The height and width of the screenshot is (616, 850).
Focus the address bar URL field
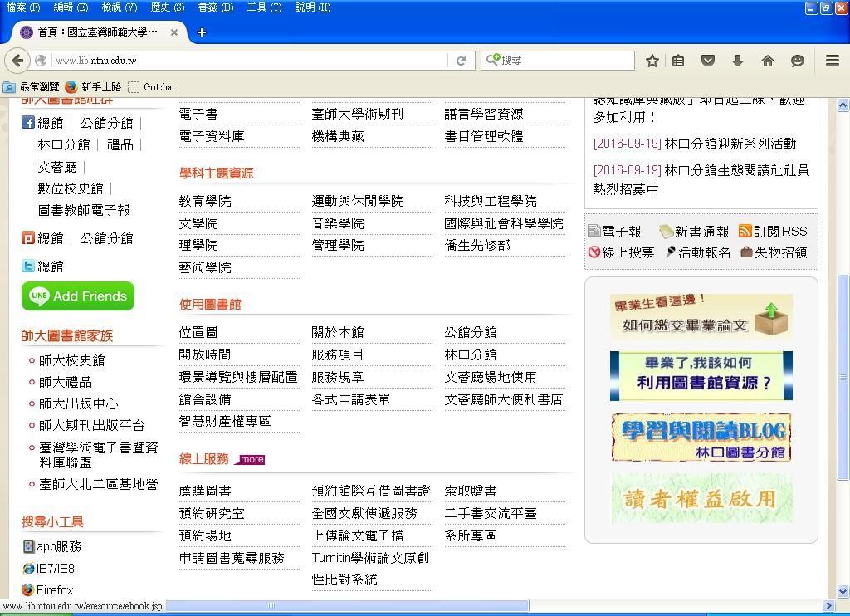(x=249, y=61)
